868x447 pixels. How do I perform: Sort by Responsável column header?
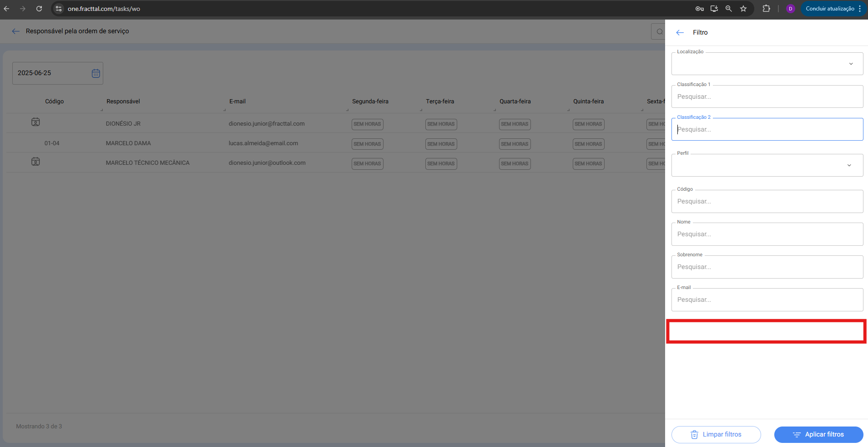click(x=123, y=102)
